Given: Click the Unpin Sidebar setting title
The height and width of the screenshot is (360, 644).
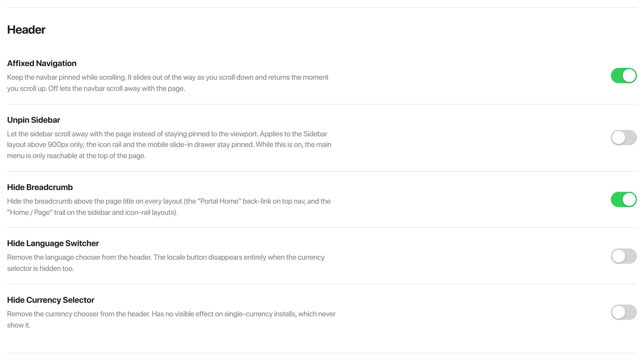Looking at the screenshot, I should tap(33, 120).
